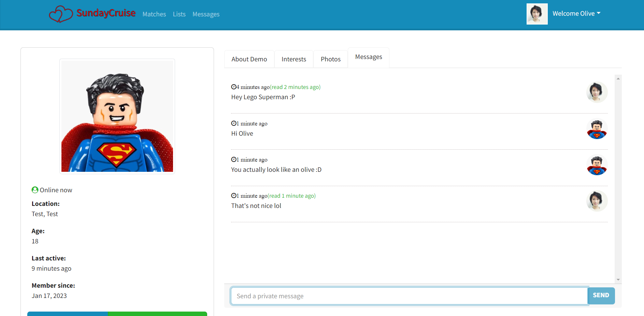The height and width of the screenshot is (316, 644).
Task: Click Olive's avatar next to 'Hey Lego Superman :P'
Action: pyautogui.click(x=597, y=92)
